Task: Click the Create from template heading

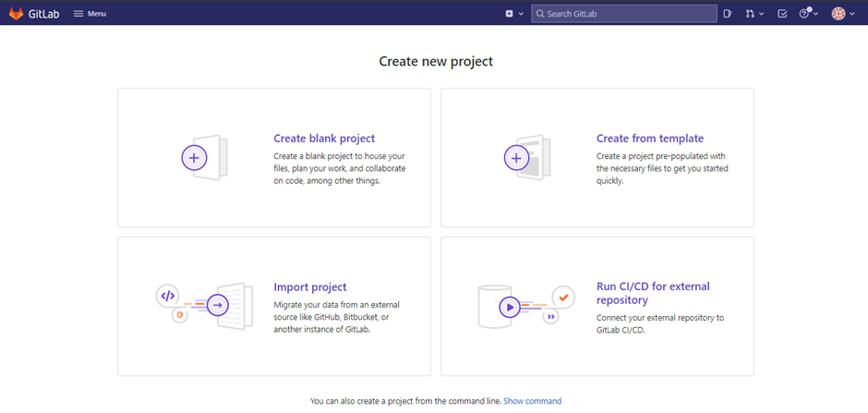Action: (650, 139)
